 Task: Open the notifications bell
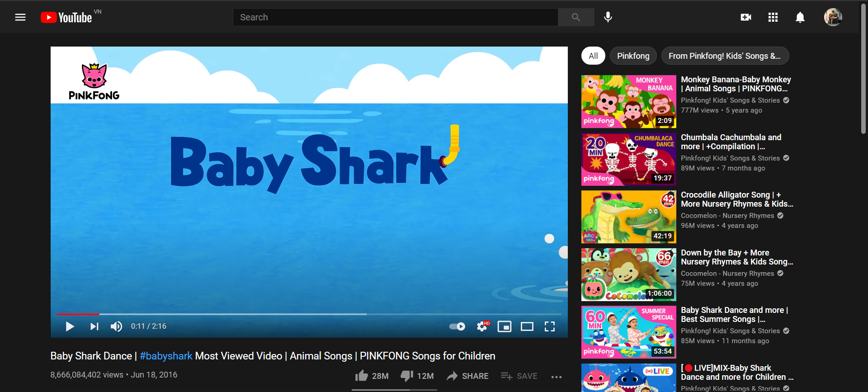pyautogui.click(x=800, y=17)
